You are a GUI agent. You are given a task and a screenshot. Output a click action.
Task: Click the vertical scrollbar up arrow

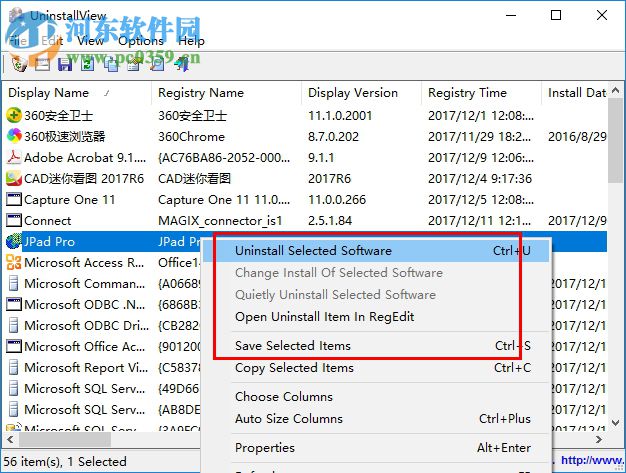coord(616,91)
